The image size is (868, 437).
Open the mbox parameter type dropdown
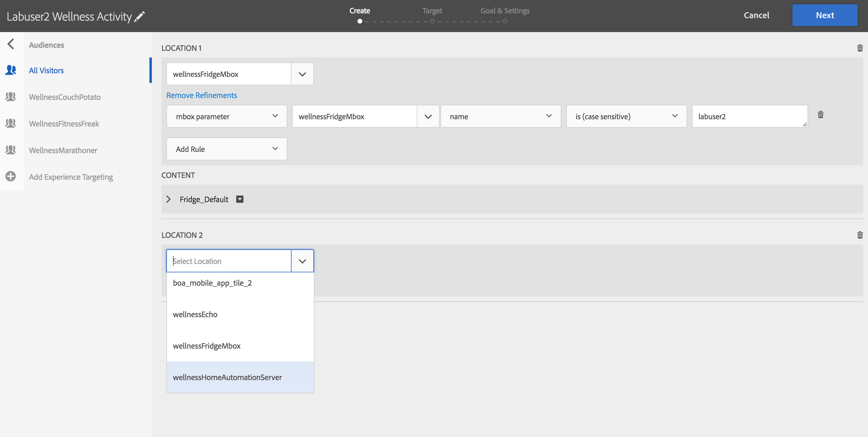(227, 116)
